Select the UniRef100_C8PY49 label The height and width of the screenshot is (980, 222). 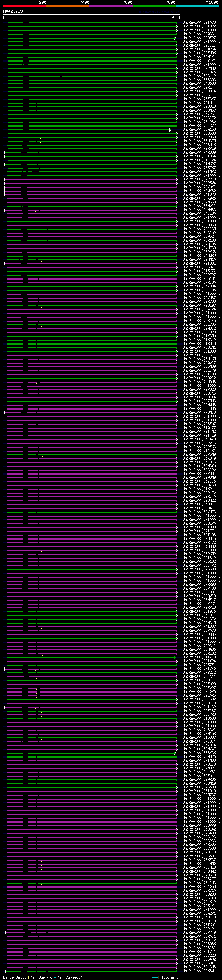coord(199,932)
